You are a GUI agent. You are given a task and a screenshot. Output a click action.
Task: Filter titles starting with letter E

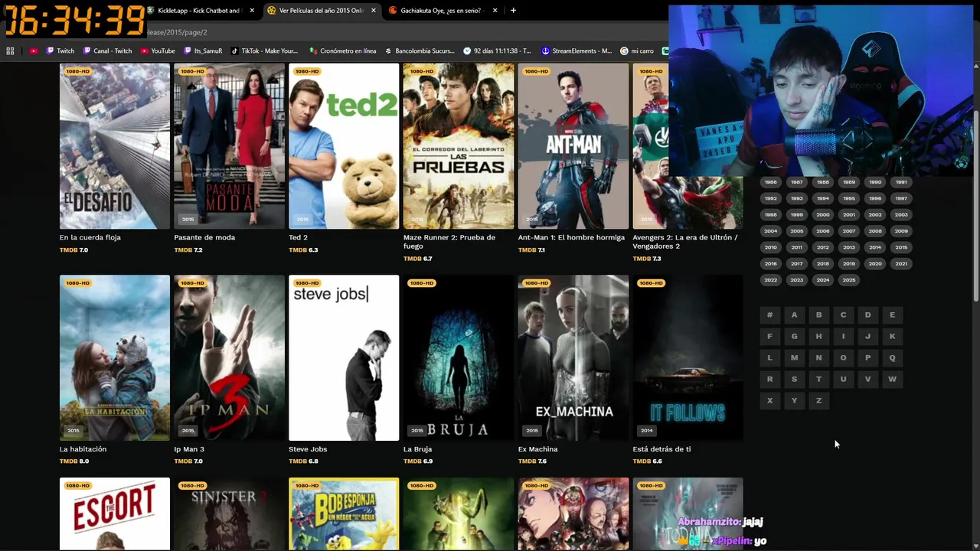[x=892, y=315]
